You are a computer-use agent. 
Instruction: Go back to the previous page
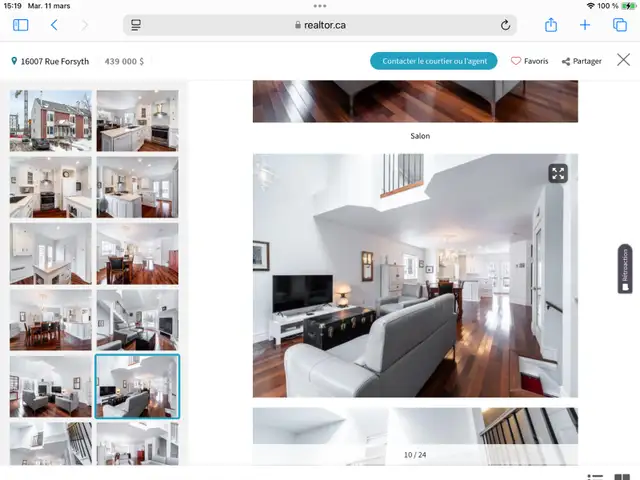point(54,25)
